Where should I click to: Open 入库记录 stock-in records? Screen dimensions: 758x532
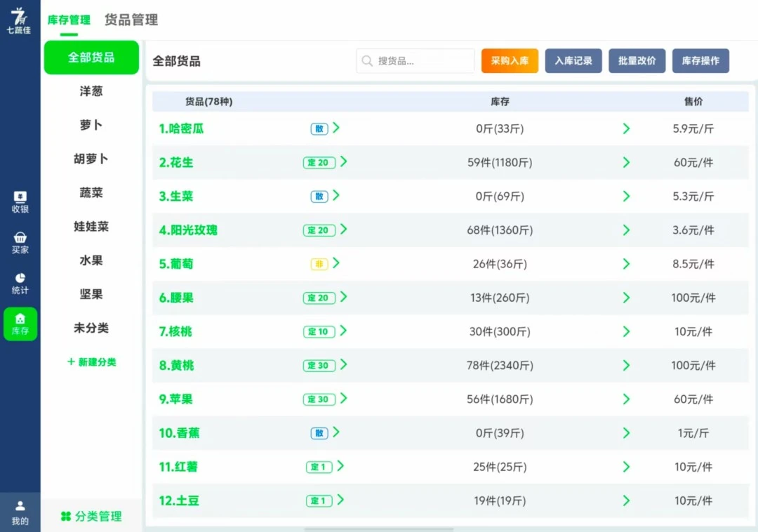coord(573,61)
